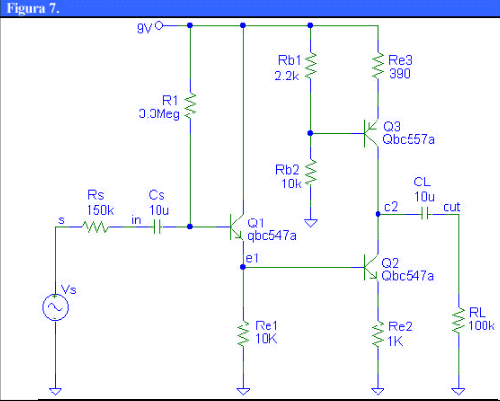Select the Rb1 2.2k resistor symbol
The height and width of the screenshot is (401, 500).
point(310,66)
